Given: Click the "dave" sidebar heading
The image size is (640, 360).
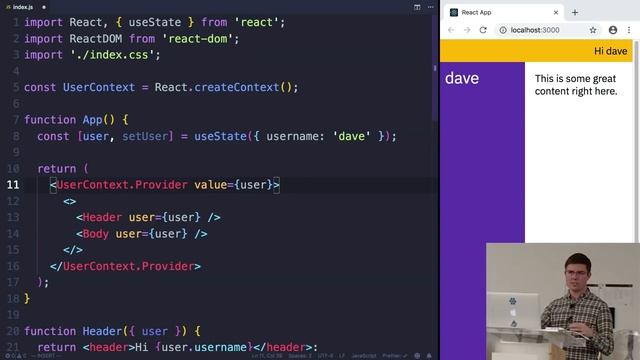Looking at the screenshot, I should pos(462,78).
